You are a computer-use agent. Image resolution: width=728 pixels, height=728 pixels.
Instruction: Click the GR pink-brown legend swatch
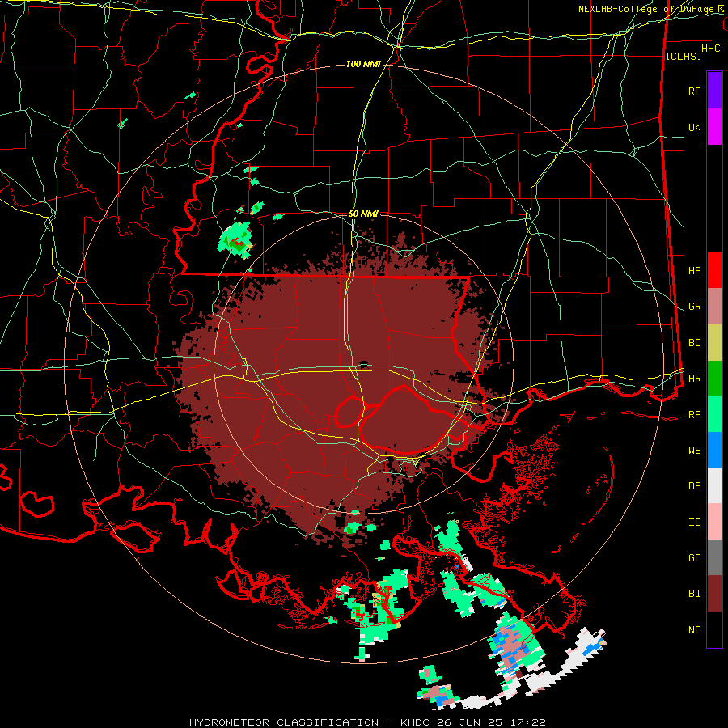pyautogui.click(x=714, y=307)
